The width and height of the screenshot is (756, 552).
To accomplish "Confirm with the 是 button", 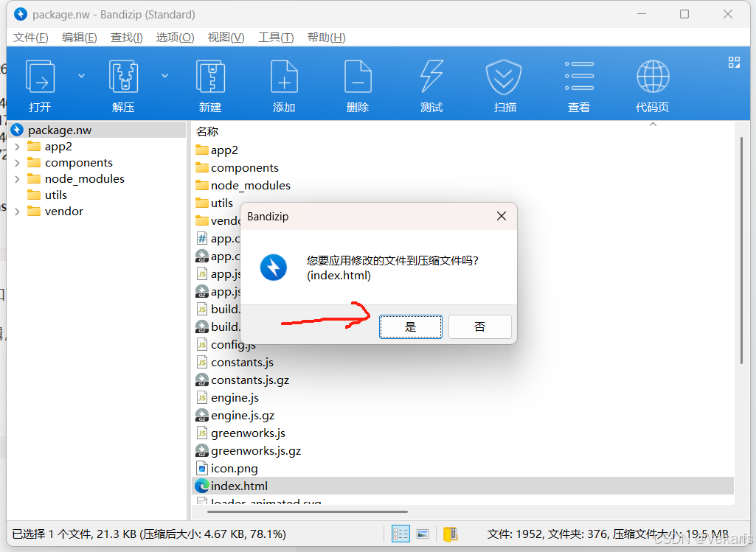I will pos(410,327).
